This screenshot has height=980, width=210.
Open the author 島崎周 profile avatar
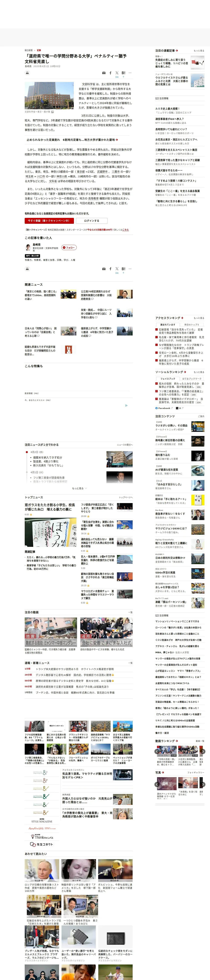[x=28, y=247]
